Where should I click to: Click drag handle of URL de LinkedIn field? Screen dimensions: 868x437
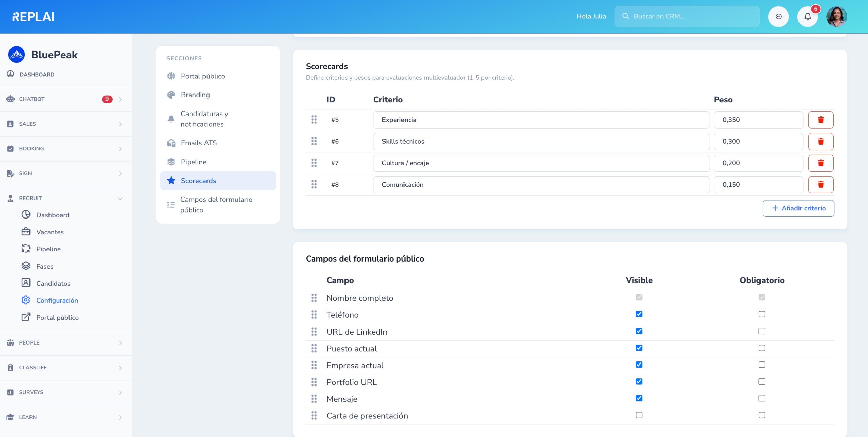[314, 332]
